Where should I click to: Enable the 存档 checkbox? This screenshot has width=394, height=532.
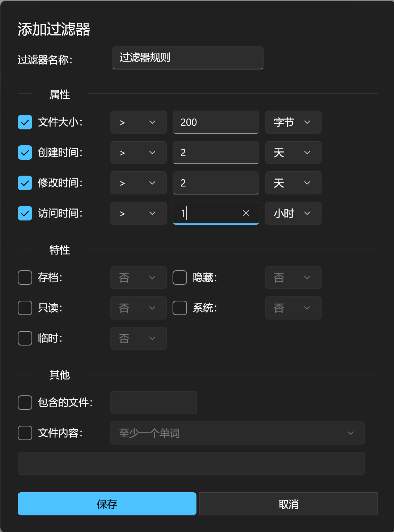pos(25,278)
